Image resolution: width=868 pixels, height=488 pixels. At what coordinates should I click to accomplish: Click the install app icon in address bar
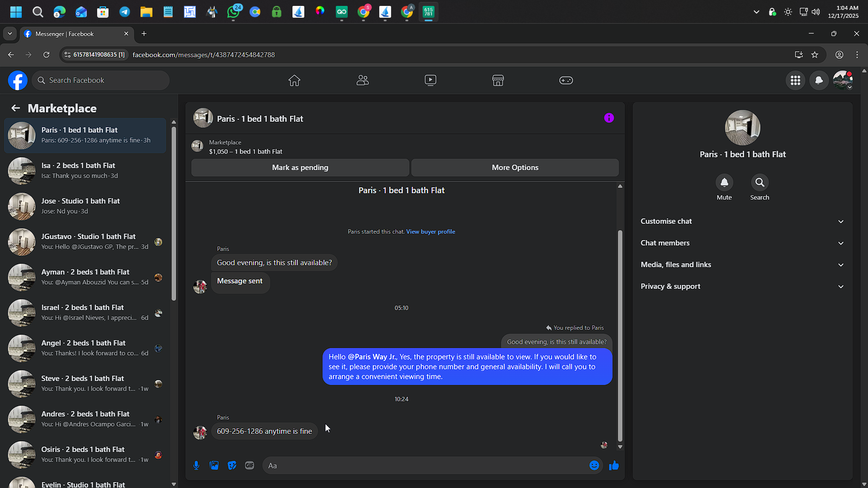point(799,55)
